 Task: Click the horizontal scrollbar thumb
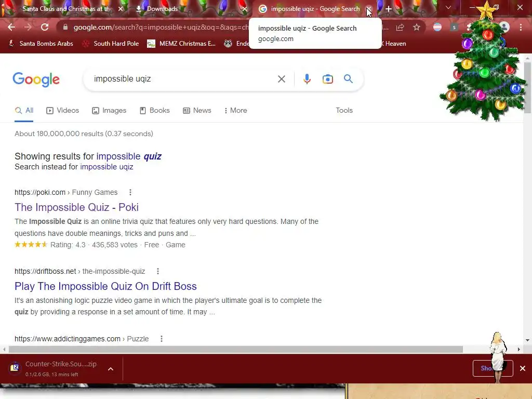click(235, 350)
